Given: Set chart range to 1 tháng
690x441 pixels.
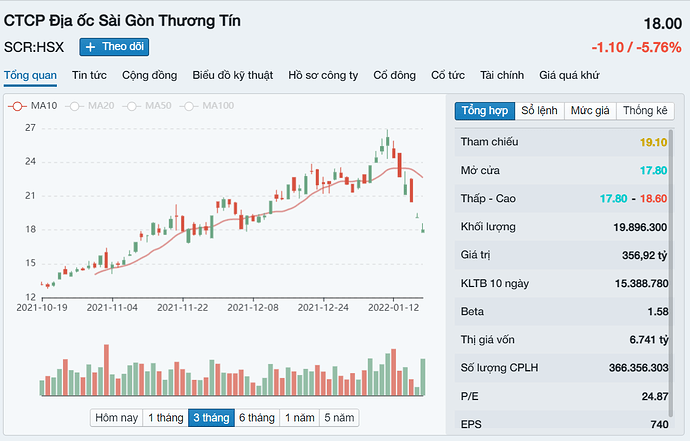Looking at the screenshot, I should 164,418.
